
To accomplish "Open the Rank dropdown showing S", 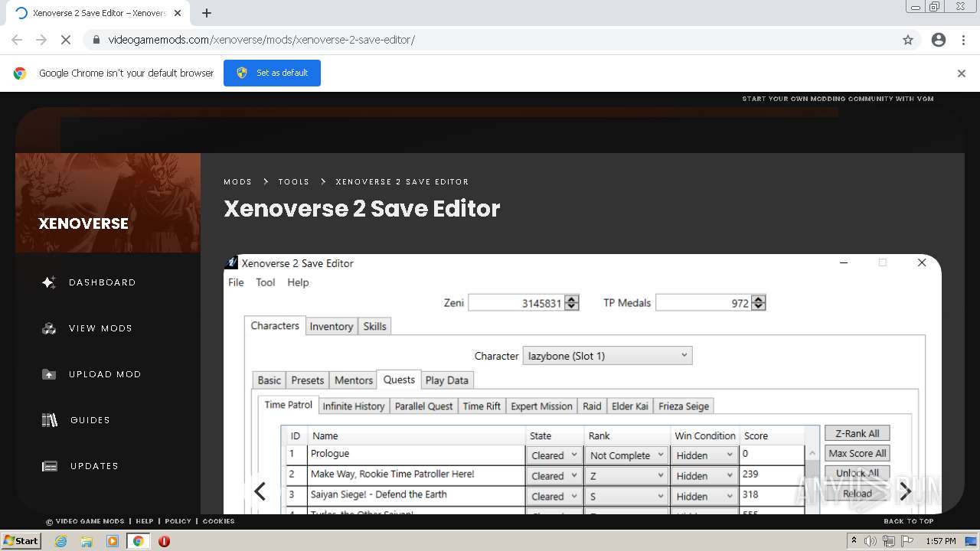I will point(627,497).
